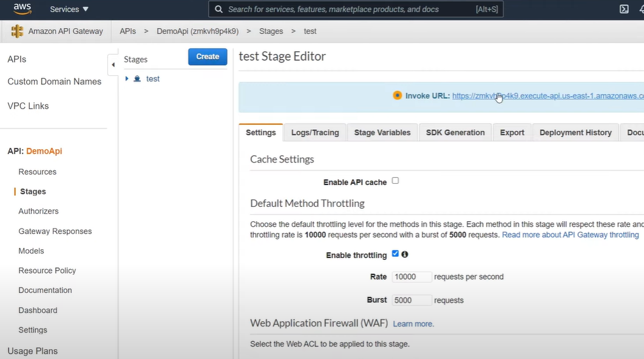
Task: Collapse the left navigation panel arrow
Action: click(113, 64)
